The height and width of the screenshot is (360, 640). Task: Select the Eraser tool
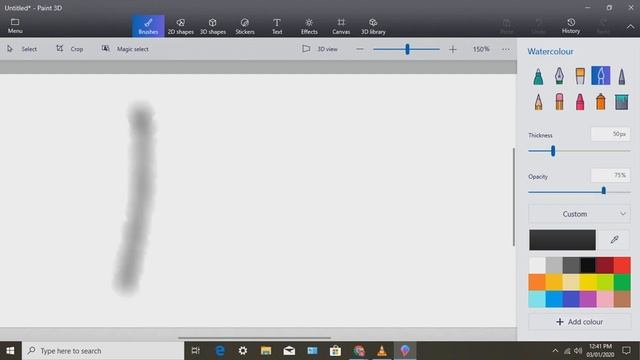(x=559, y=101)
